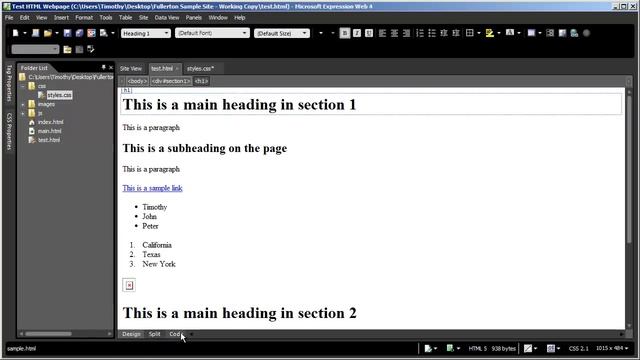Select styles.css in Folder List

click(60, 95)
